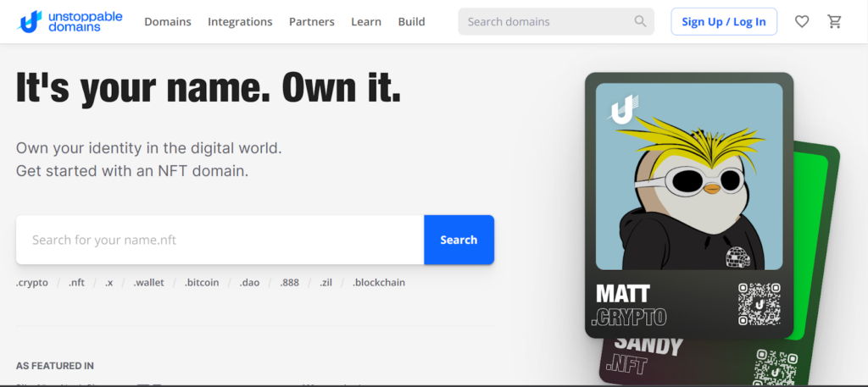Click the Unstoppable logo on penguin card
The width and height of the screenshot is (868, 387).
coord(624,109)
